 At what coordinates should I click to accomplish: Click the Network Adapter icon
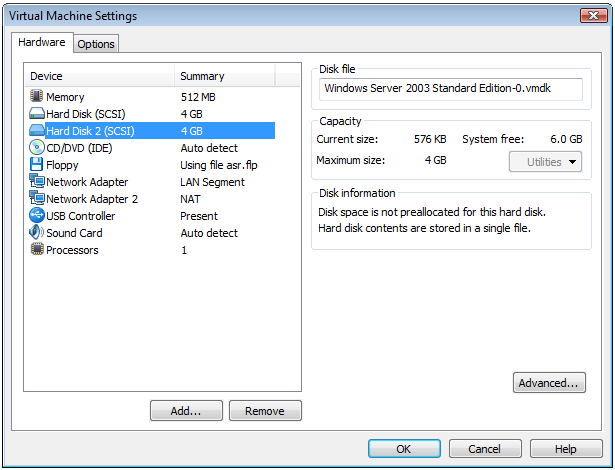37,181
